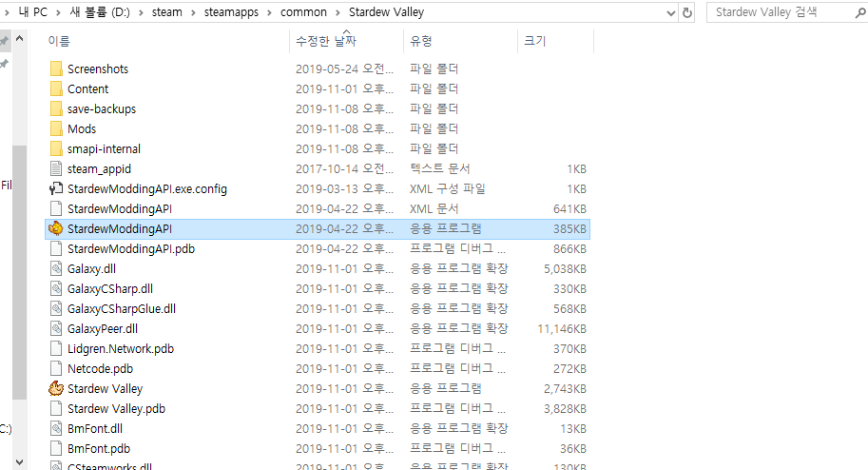The height and width of the screenshot is (470, 868).
Task: Click the GalaxyPeer.dll file icon
Action: [56, 328]
